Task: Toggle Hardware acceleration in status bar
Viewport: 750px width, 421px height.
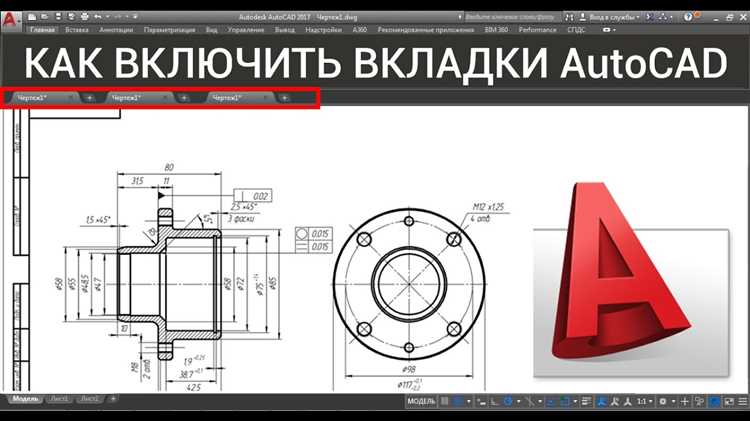Action: [715, 401]
